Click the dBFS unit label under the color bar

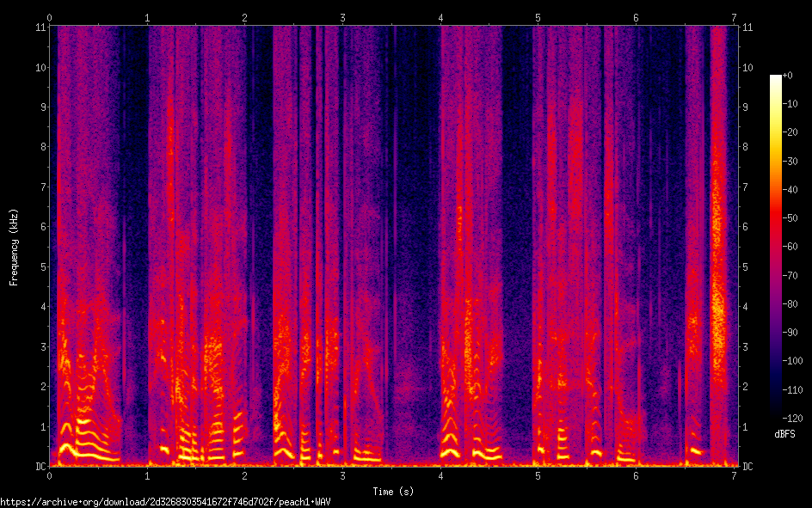coord(785,435)
